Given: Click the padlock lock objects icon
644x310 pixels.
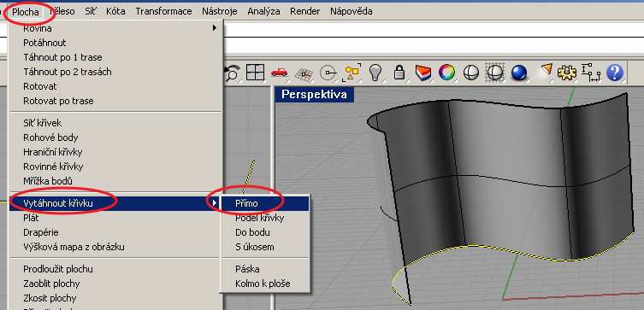Looking at the screenshot, I should point(399,73).
